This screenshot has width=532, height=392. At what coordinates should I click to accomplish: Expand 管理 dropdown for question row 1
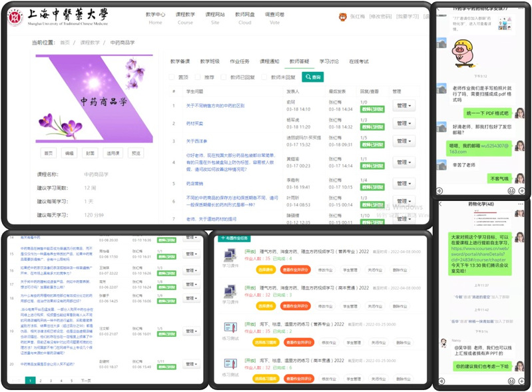coord(403,105)
